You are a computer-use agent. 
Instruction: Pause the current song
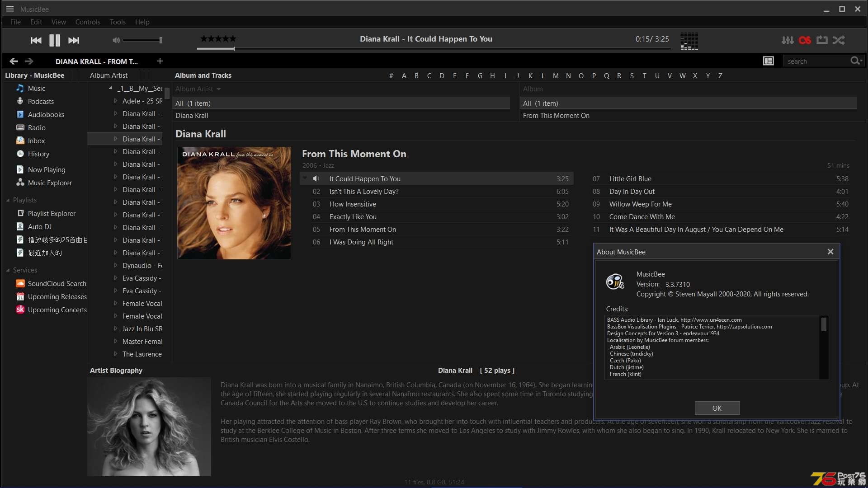[x=55, y=41]
